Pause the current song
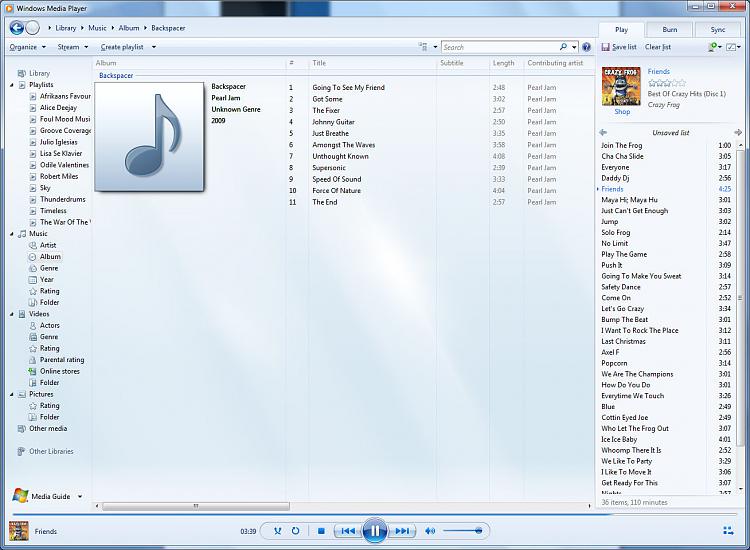 [375, 530]
